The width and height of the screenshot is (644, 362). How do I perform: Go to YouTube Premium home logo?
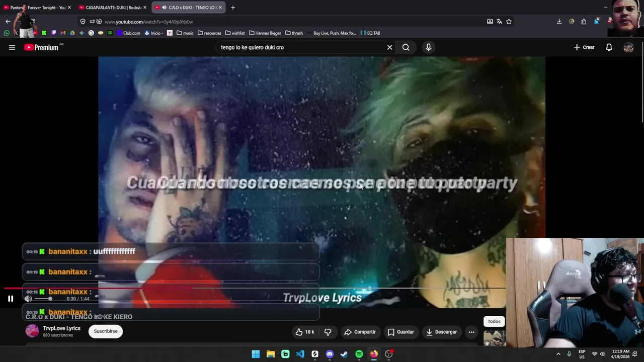click(x=41, y=47)
